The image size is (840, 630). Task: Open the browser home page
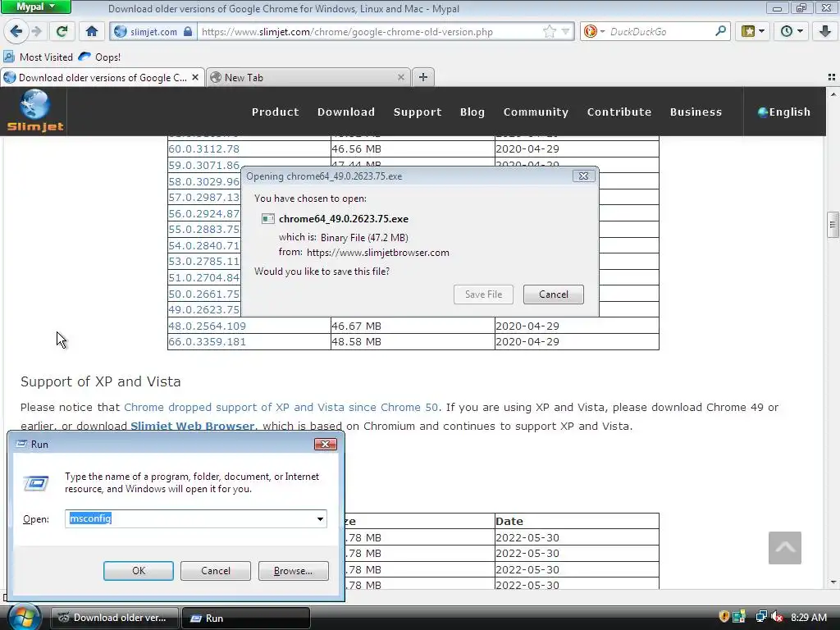click(x=92, y=32)
